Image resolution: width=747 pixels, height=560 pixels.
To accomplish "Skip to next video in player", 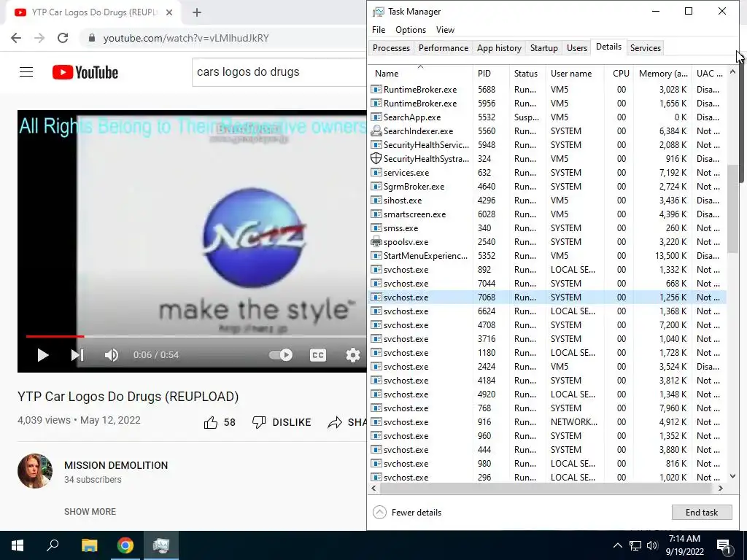I will tap(77, 355).
